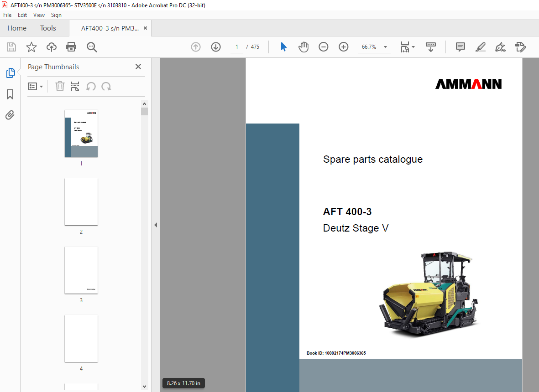The height and width of the screenshot is (392, 539).
Task: Click the 'Deutz Stage V' text
Action: 356,228
